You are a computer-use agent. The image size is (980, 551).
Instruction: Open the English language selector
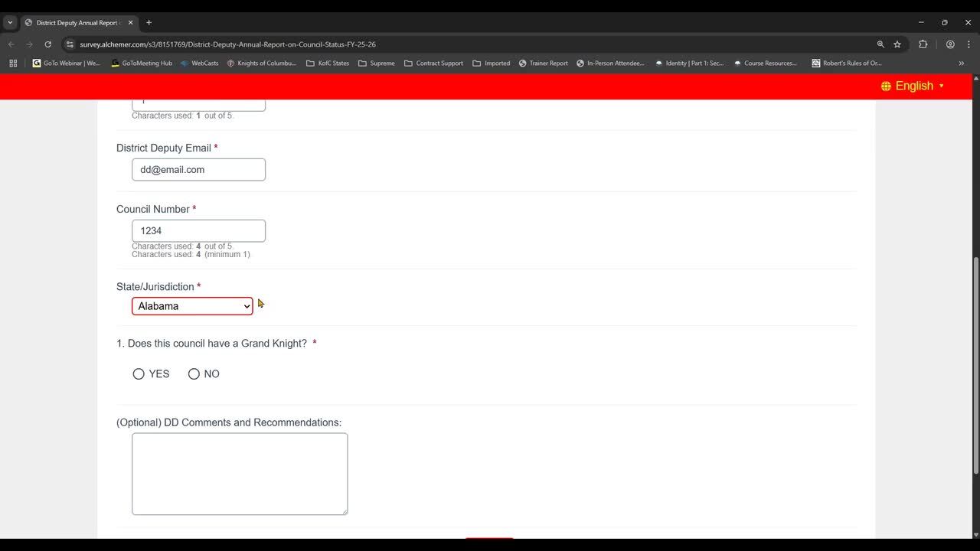[913, 86]
